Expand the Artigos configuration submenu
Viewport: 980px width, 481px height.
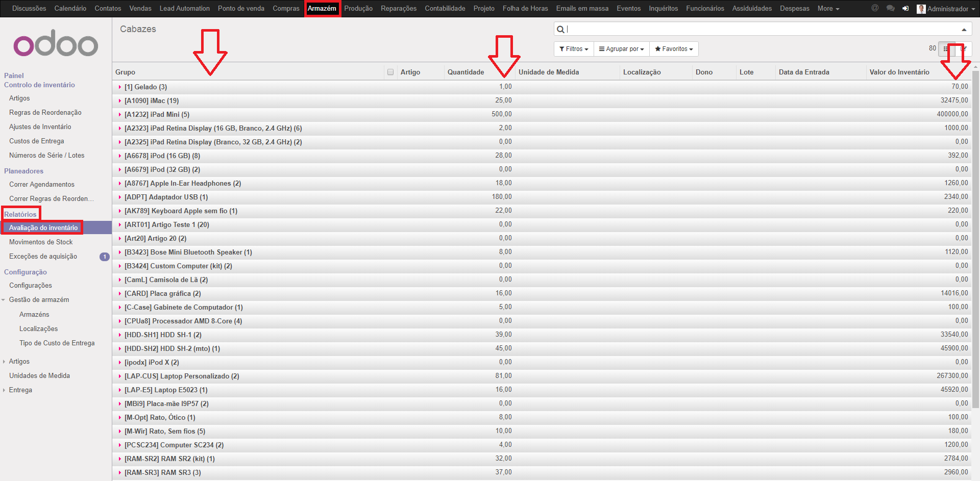(4, 362)
